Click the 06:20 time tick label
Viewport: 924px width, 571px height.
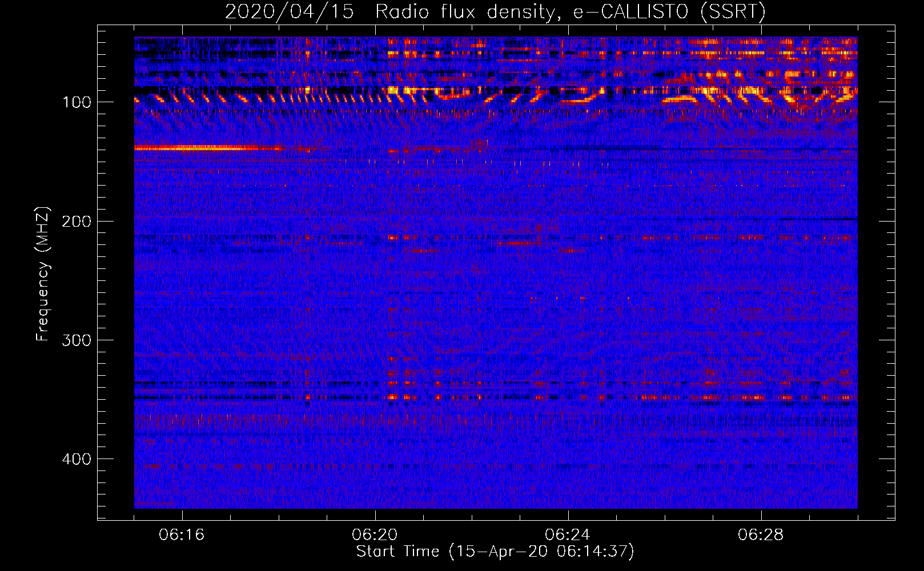tap(375, 535)
